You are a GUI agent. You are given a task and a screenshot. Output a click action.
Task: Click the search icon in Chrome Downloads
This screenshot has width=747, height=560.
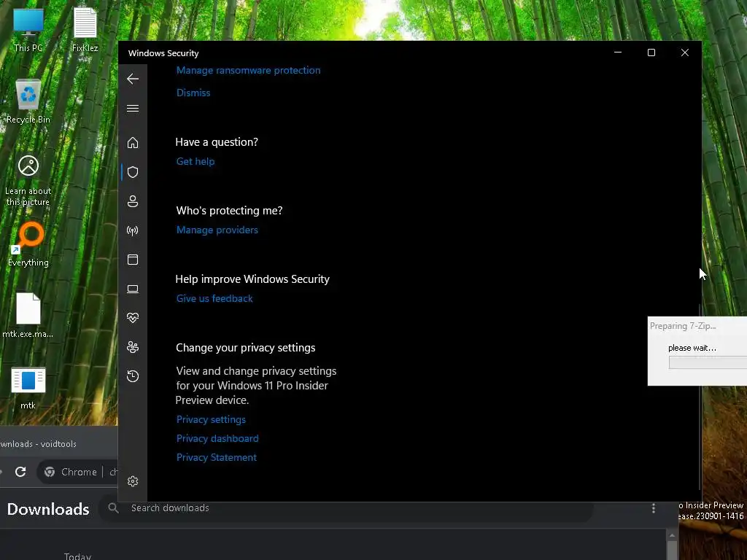[113, 508]
